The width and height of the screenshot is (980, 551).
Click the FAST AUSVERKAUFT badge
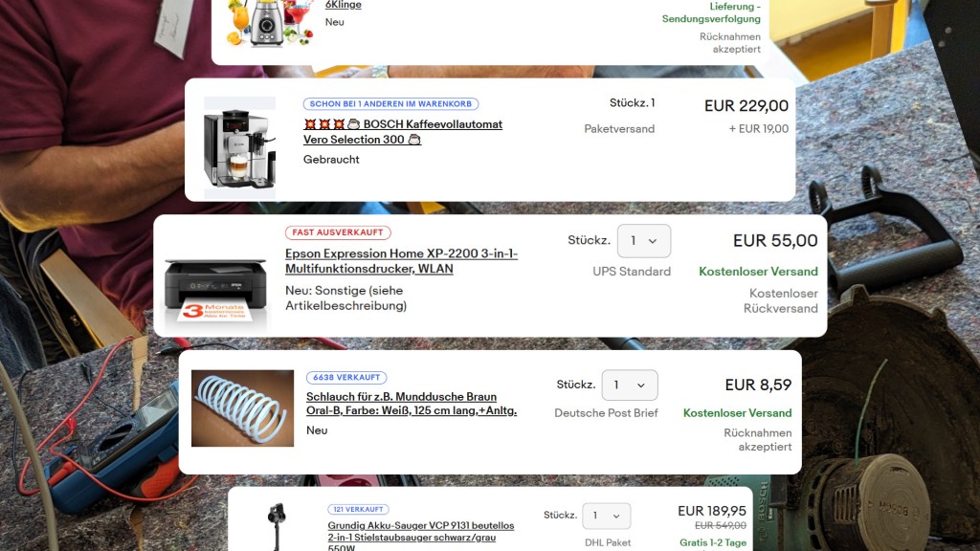338,232
